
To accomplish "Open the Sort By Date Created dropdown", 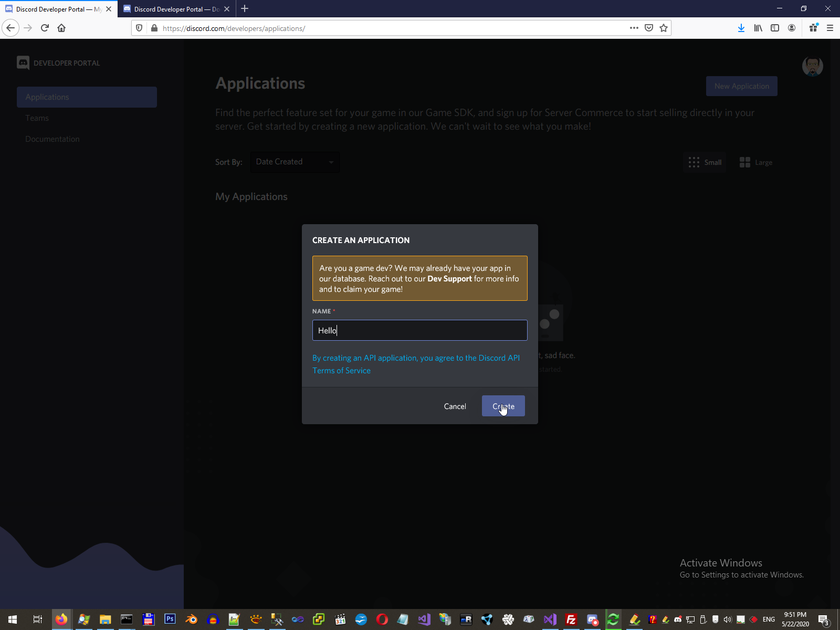I will click(295, 162).
